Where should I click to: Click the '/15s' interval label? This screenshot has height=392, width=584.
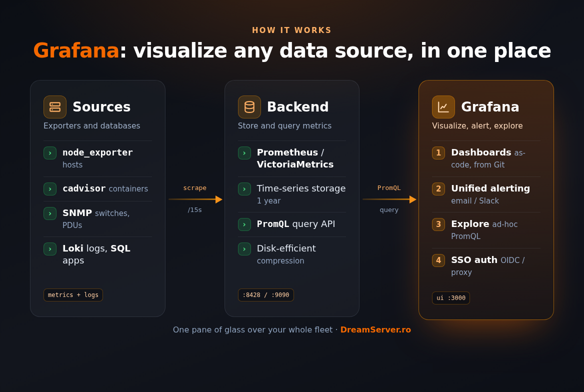tap(195, 210)
